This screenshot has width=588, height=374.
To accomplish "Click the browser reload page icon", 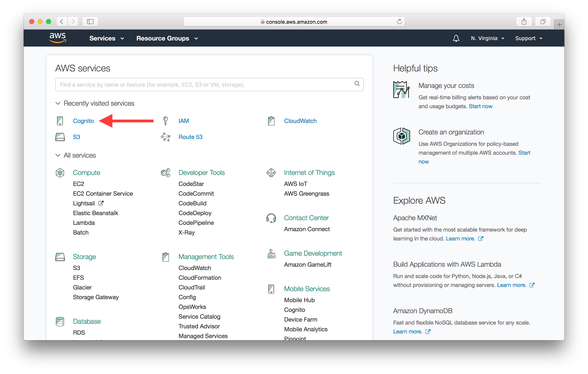I will click(x=399, y=22).
